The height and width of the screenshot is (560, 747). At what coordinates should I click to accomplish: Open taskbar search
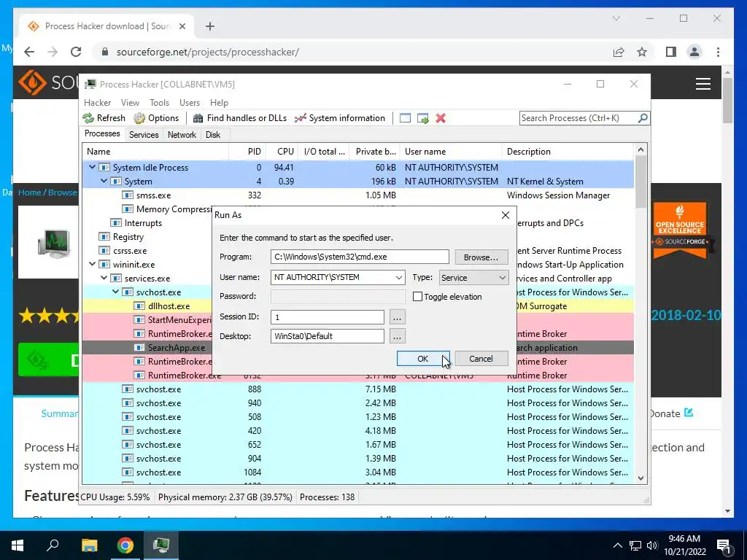(x=53, y=545)
